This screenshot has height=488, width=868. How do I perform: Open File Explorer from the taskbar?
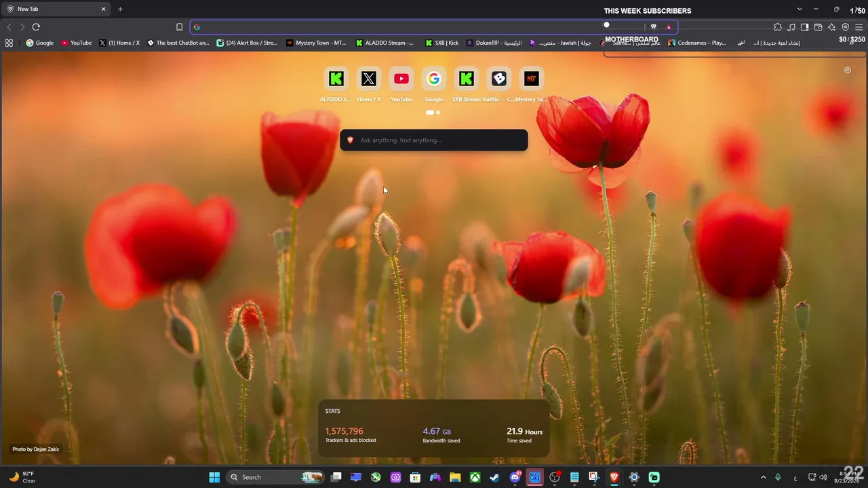coord(455,477)
